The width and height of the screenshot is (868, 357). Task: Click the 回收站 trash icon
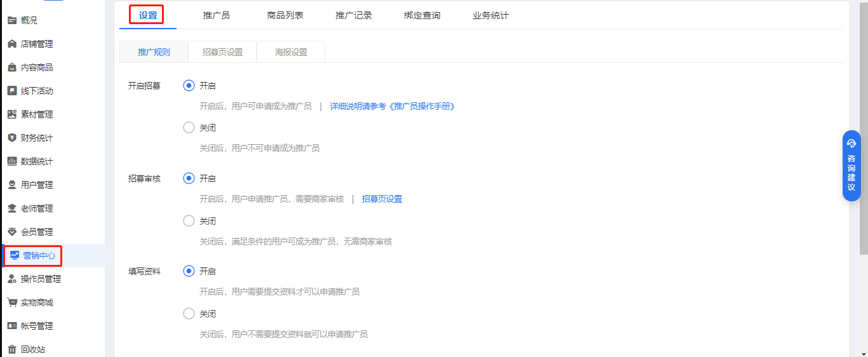[12, 349]
